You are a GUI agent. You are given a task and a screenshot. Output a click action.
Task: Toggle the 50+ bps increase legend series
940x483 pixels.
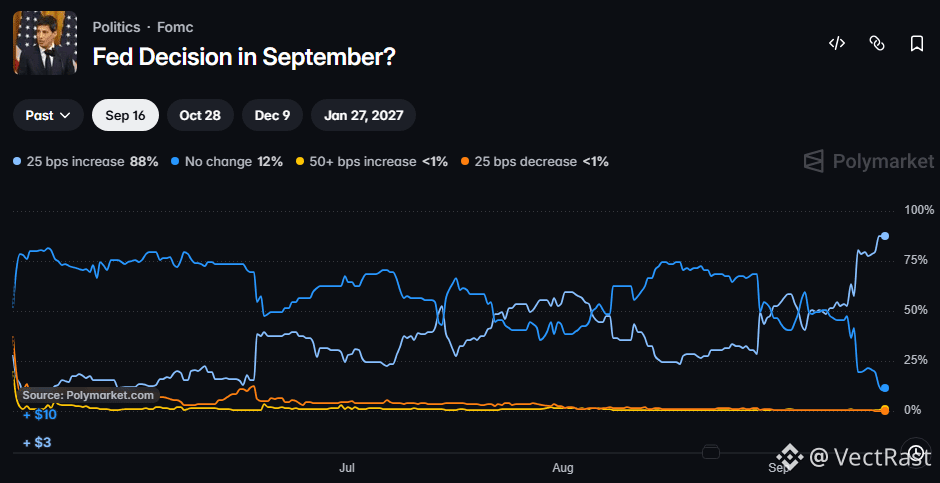pyautogui.click(x=372, y=162)
